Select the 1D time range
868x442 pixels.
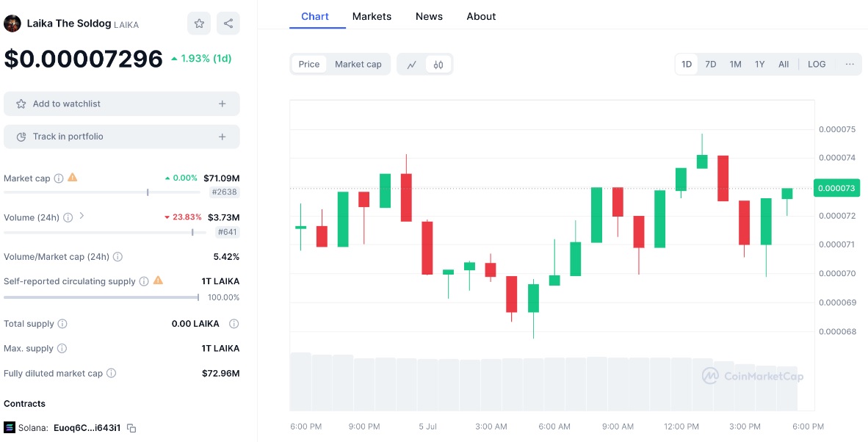(x=687, y=64)
